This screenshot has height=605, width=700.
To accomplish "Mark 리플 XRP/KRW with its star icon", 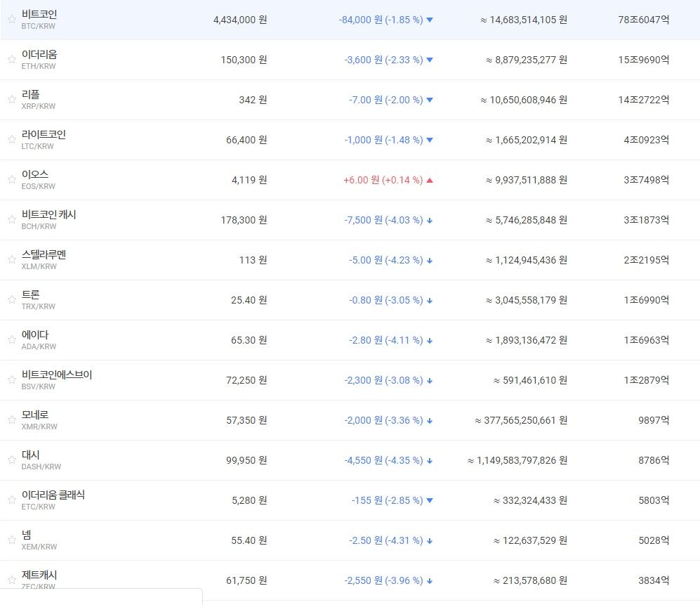I will coord(11,100).
